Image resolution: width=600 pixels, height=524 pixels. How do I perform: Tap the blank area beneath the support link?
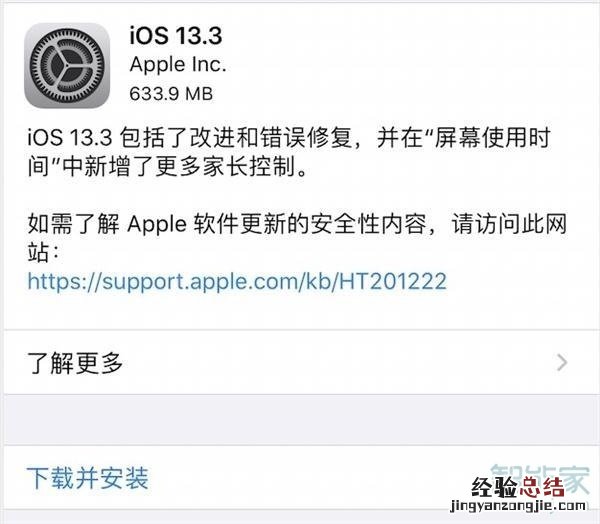click(x=302, y=312)
